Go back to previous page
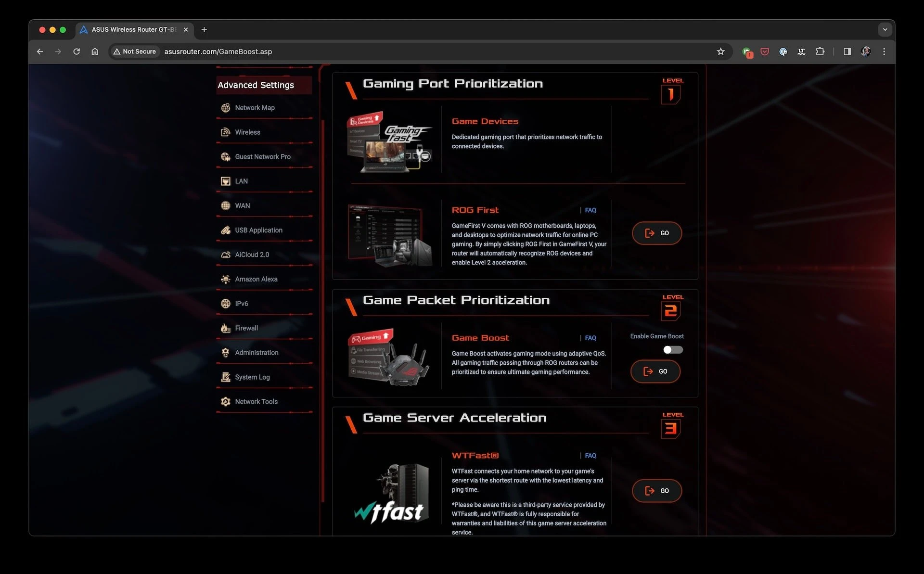This screenshot has height=574, width=924. pyautogui.click(x=40, y=51)
